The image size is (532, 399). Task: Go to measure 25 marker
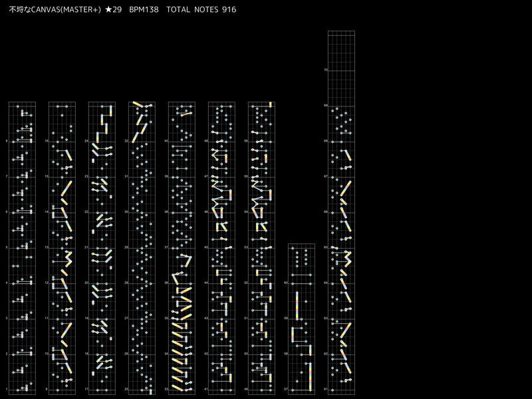pos(126,389)
